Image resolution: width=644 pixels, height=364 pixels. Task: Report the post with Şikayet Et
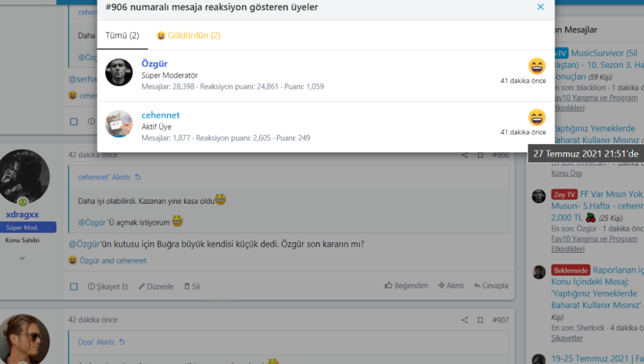point(108,287)
